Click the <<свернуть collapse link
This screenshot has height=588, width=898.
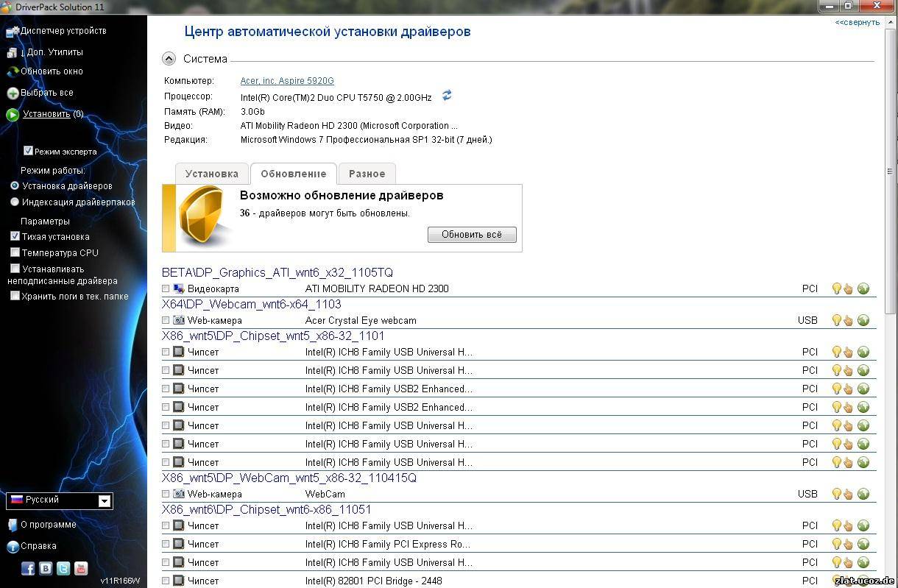coord(857,22)
